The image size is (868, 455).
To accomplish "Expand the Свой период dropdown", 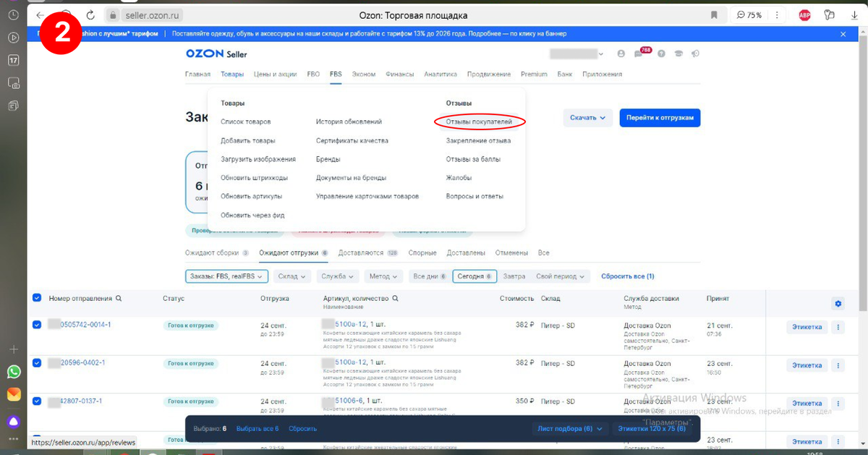I will coord(561,276).
